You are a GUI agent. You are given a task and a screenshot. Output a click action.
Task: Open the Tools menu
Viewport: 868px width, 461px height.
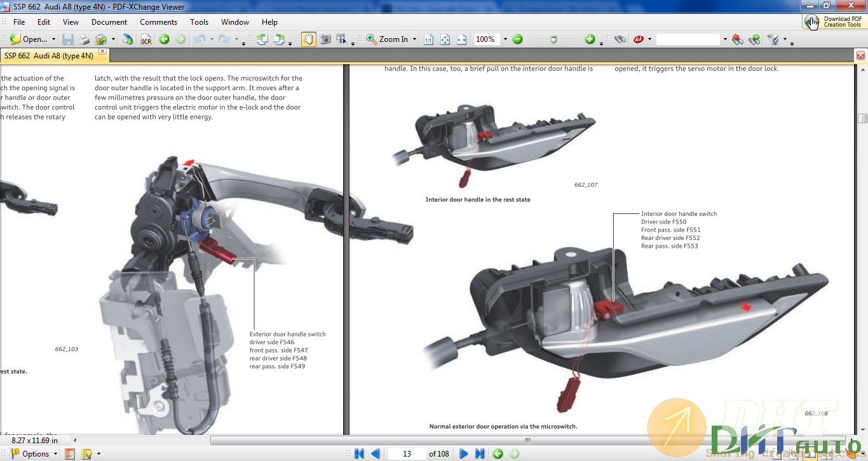200,22
